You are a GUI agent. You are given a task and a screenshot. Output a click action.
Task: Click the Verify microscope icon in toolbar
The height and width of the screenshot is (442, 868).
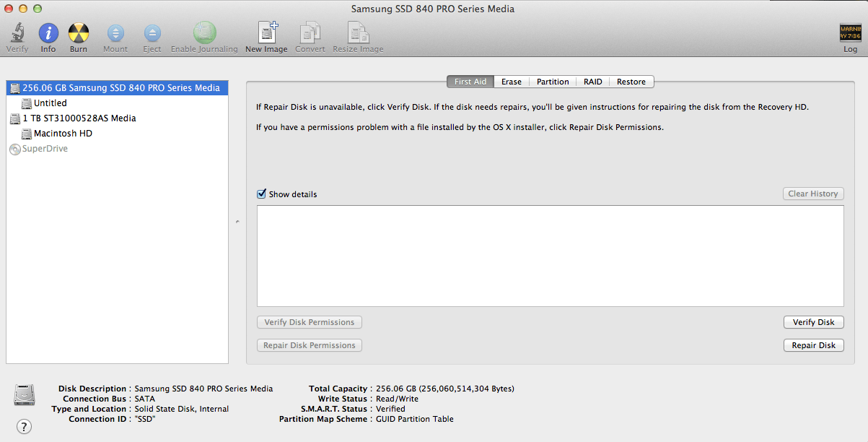click(x=17, y=33)
